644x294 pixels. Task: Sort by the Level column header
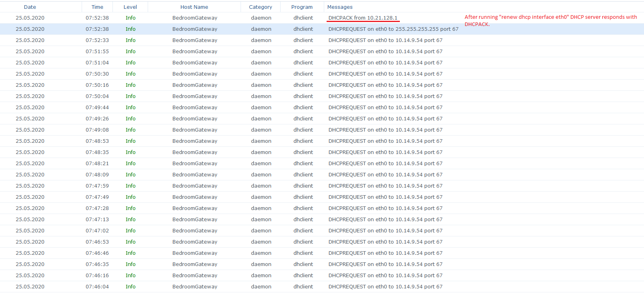130,7
